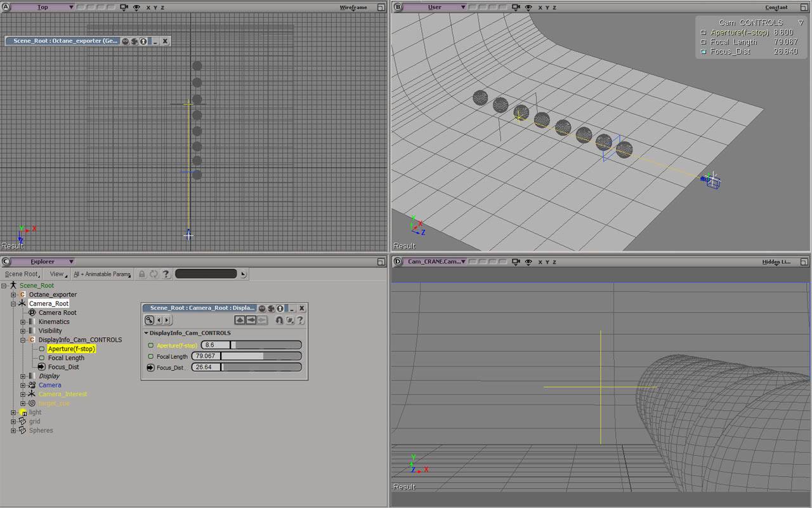Collapse the Camera_Root node
812x508 pixels.
coord(13,304)
